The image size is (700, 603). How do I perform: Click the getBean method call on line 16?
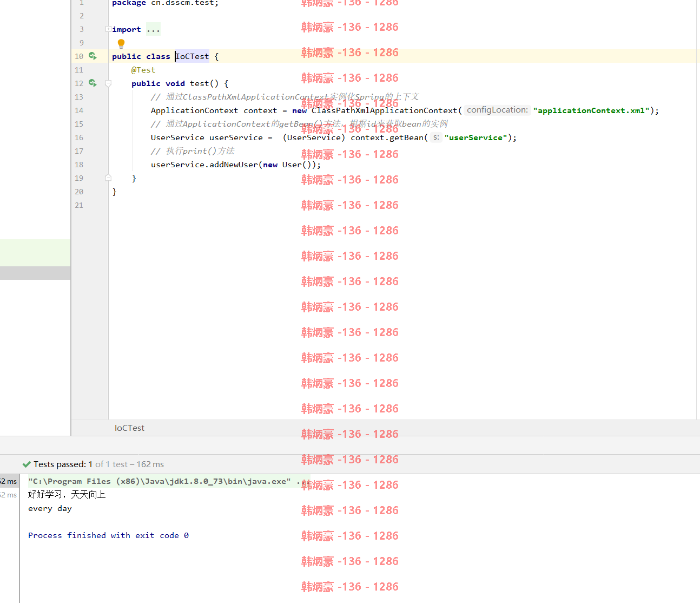click(406, 137)
